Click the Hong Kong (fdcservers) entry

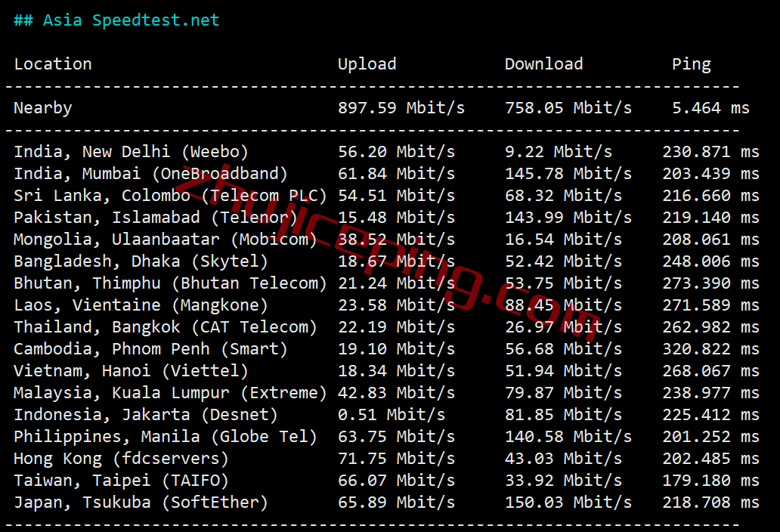pyautogui.click(x=122, y=458)
